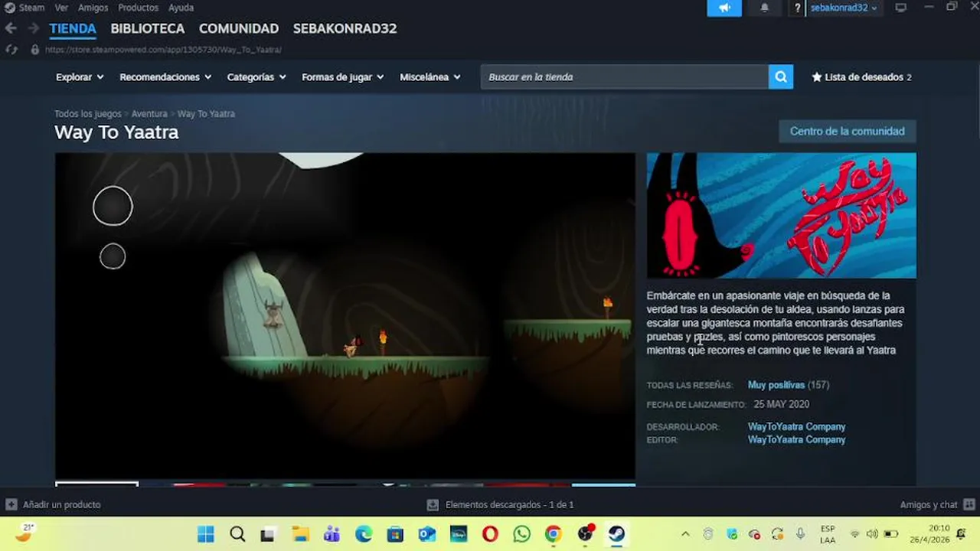Screen dimensions: 980x551
Task: Click the Way To Yaatra header artwork
Action: [781, 216]
